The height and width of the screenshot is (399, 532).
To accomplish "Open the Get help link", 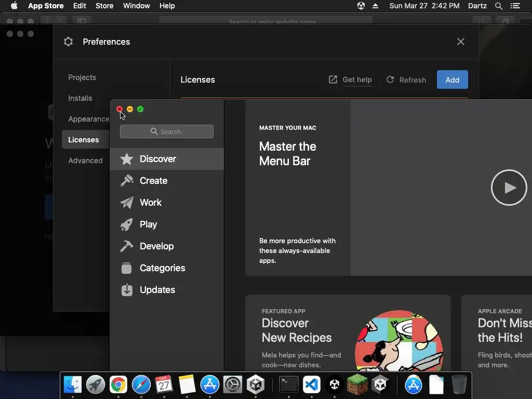I will (x=357, y=79).
